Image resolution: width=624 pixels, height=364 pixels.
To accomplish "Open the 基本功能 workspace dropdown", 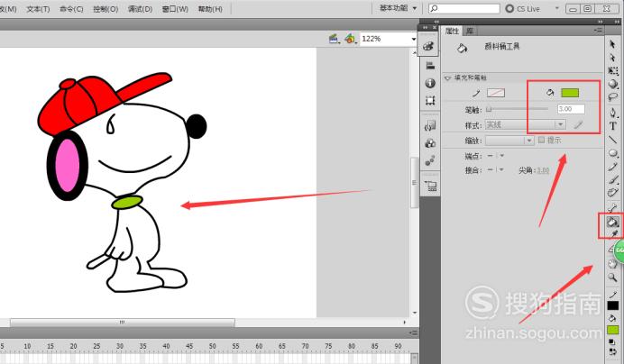I will pos(398,8).
